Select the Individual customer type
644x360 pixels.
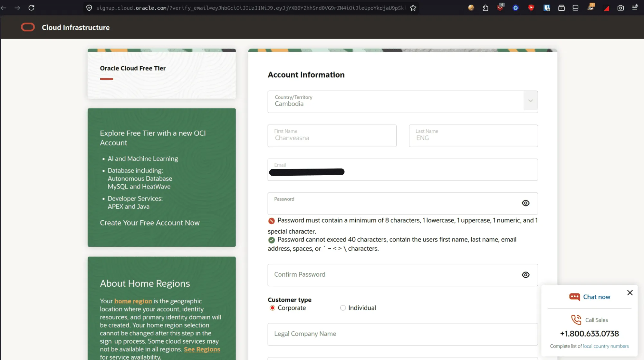343,308
